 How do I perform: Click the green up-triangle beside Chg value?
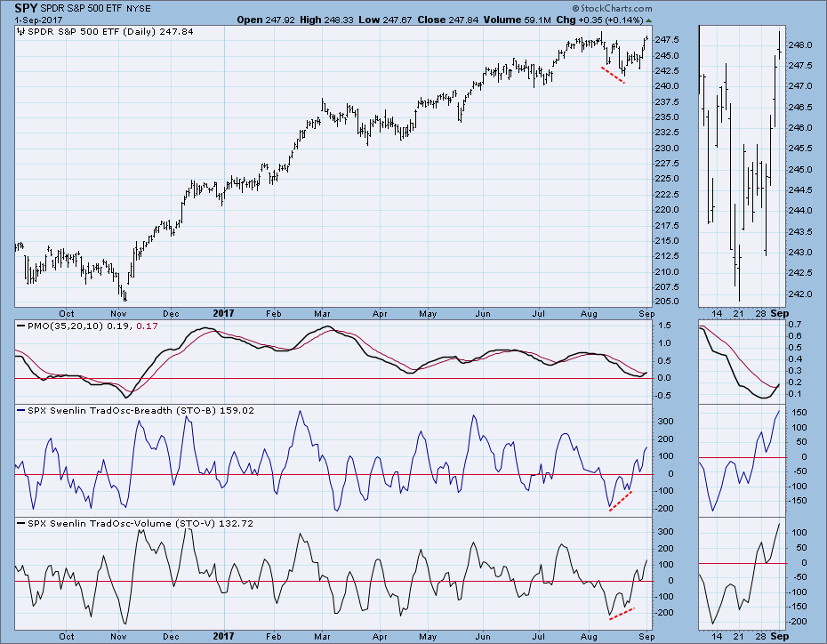[x=649, y=20]
